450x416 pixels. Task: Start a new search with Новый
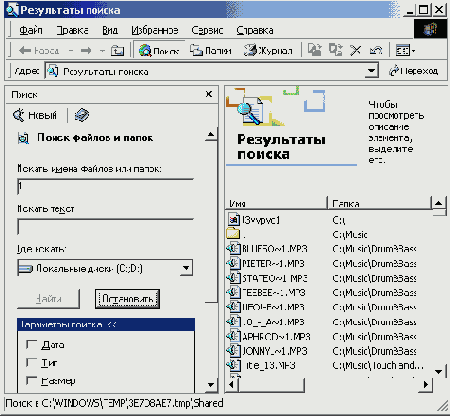pyautogui.click(x=35, y=115)
